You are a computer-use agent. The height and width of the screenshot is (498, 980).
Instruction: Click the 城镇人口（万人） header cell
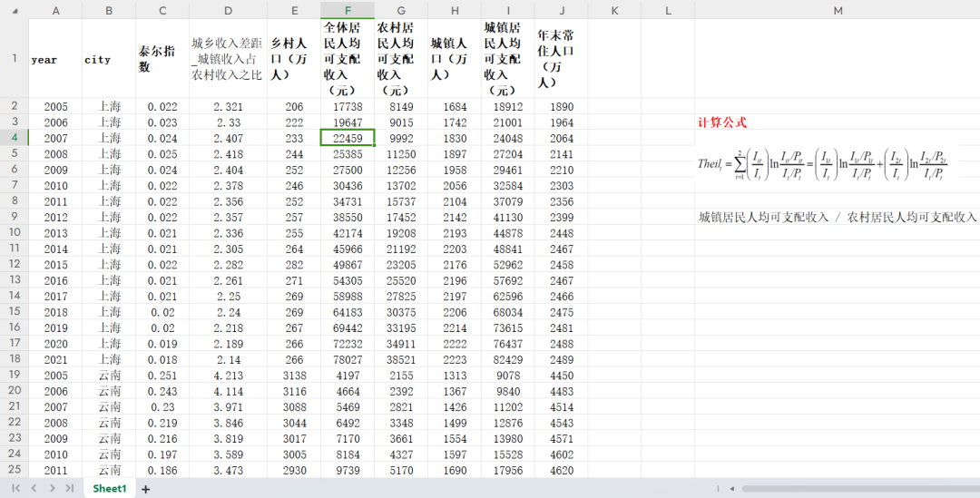[x=455, y=58]
